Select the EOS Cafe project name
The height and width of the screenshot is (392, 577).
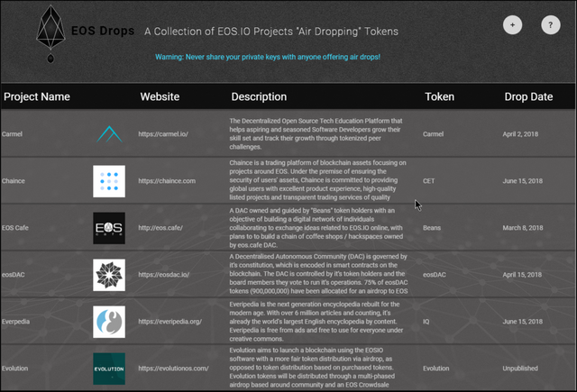tap(15, 228)
